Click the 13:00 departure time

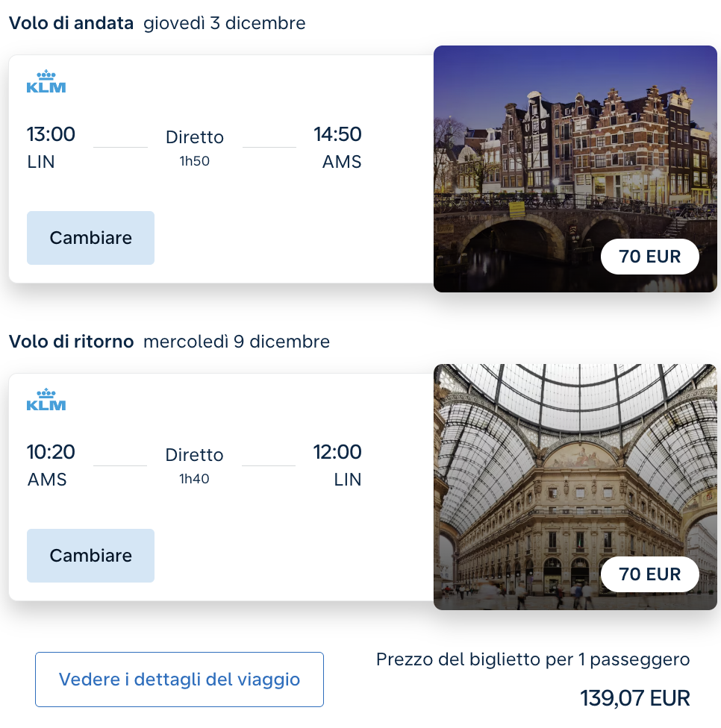coord(51,134)
